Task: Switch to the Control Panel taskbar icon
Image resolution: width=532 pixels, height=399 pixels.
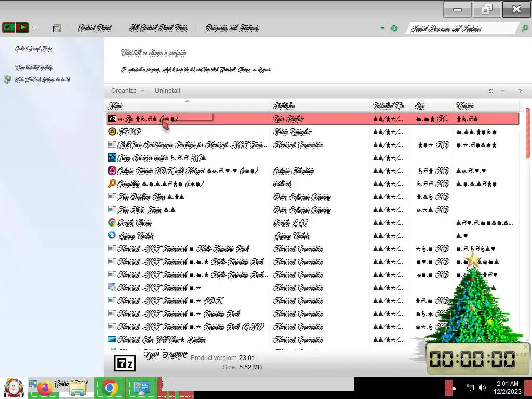Action: click(141, 388)
